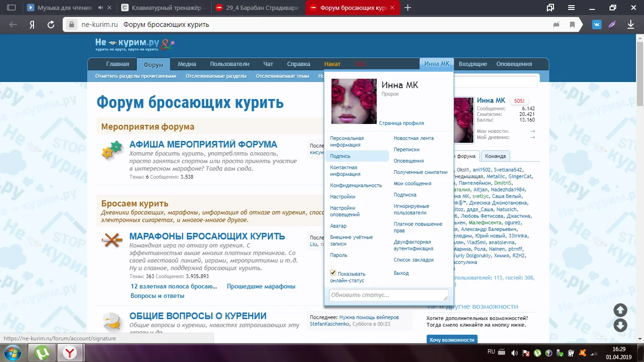
Task: Open the Yandex browser hamburger menu
Action: tap(571, 8)
